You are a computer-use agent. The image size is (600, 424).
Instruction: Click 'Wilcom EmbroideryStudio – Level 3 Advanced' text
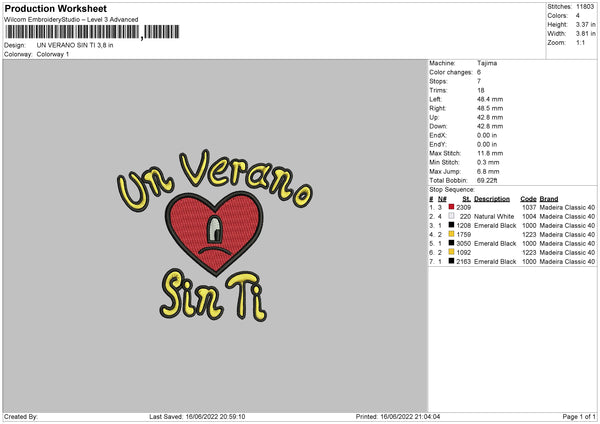[71, 20]
